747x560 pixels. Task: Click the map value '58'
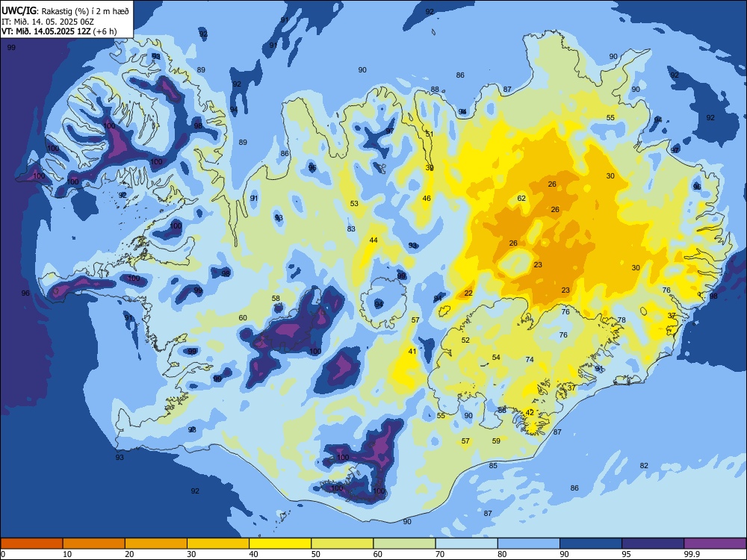point(276,299)
